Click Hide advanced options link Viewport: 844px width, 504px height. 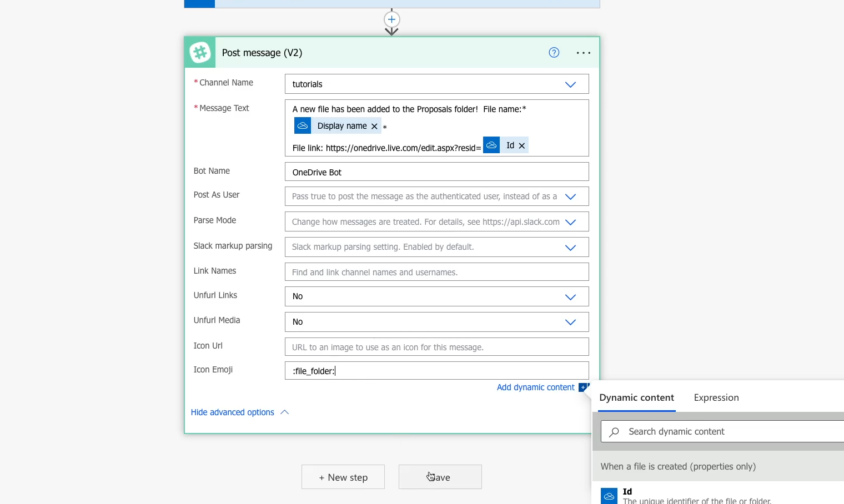tap(233, 412)
